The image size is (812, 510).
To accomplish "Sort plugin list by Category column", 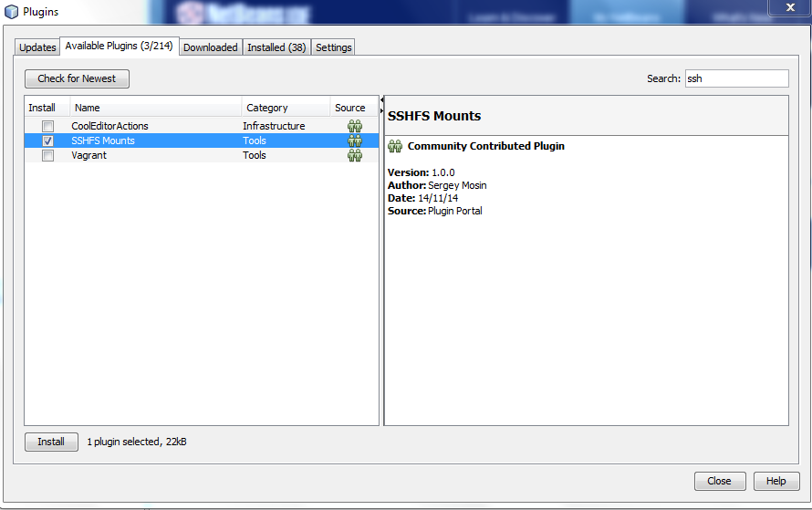I will click(x=285, y=108).
